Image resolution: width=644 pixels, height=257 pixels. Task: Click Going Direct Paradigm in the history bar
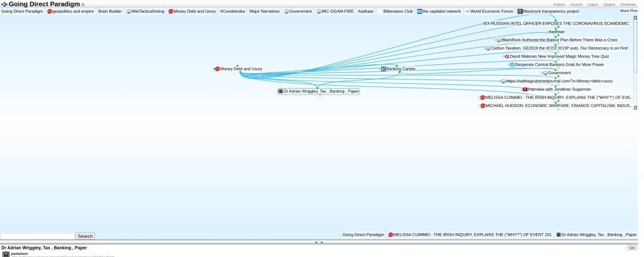[363, 235]
